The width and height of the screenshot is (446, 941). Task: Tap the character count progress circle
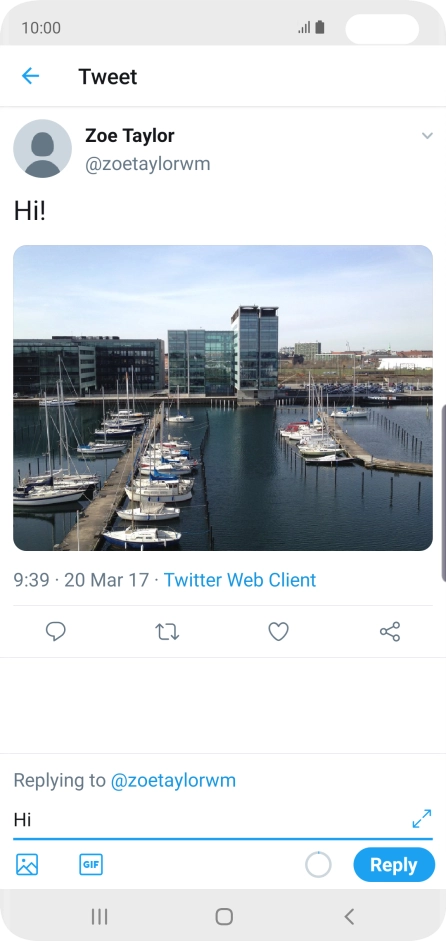pyautogui.click(x=318, y=865)
